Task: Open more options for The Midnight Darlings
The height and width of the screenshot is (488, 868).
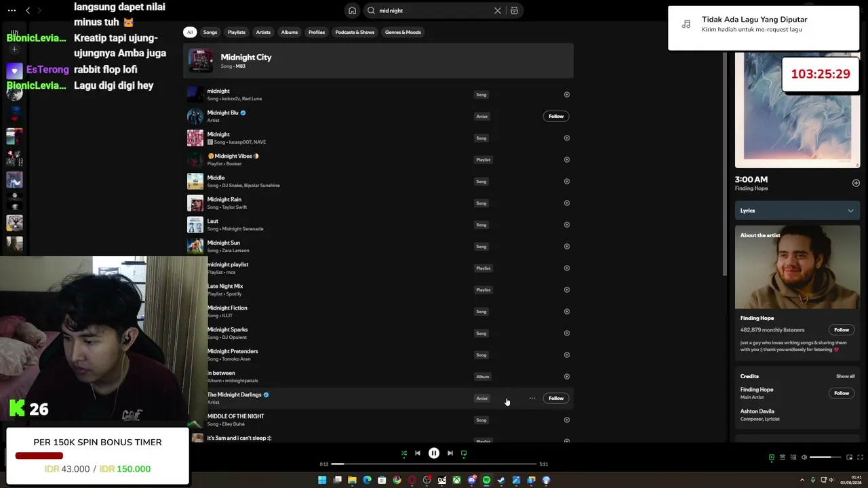Action: (532, 399)
